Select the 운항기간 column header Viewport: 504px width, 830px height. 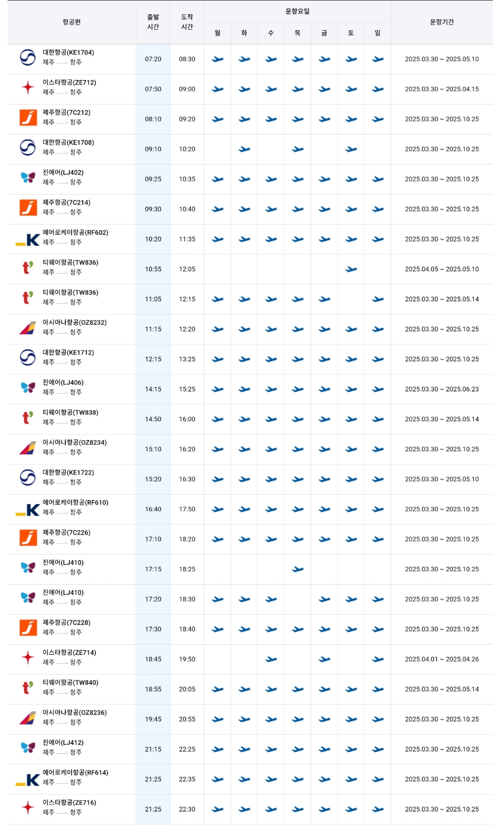(x=442, y=22)
